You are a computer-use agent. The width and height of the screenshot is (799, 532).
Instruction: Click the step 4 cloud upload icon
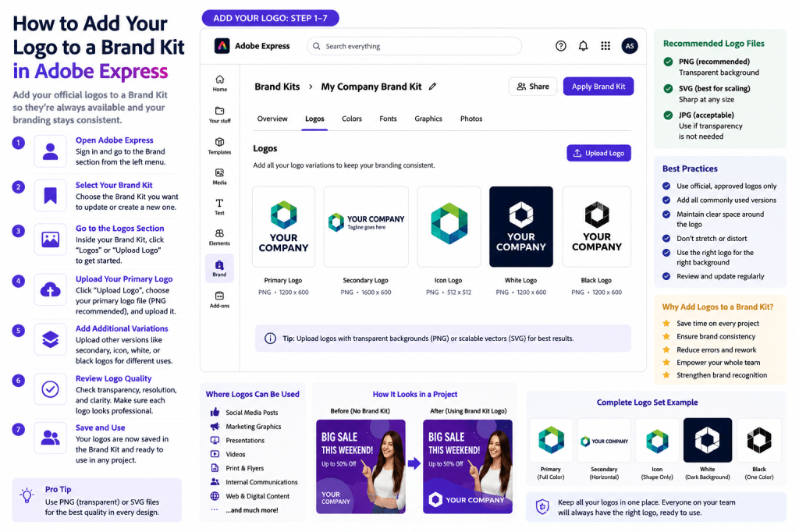50,290
